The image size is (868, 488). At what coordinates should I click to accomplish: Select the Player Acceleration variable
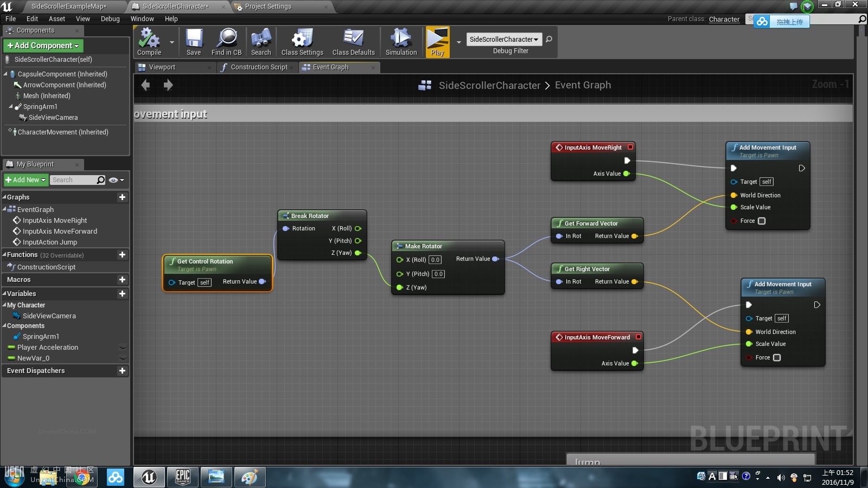tap(48, 348)
